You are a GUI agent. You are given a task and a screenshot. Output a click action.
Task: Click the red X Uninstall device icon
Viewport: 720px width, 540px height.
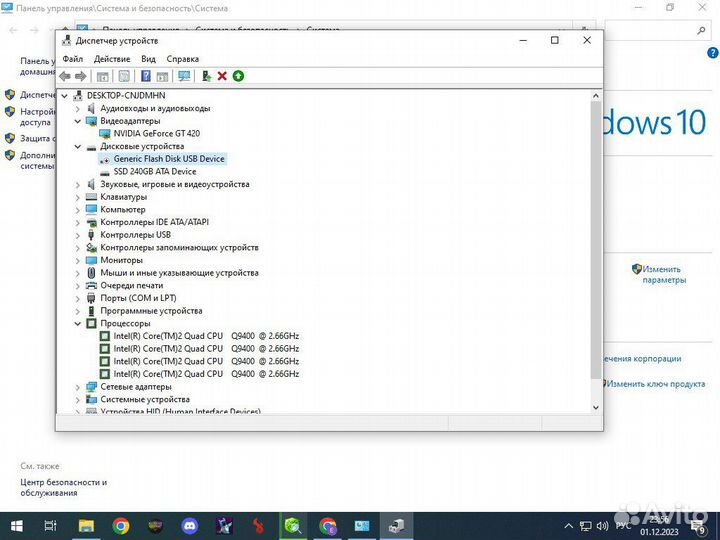(222, 76)
